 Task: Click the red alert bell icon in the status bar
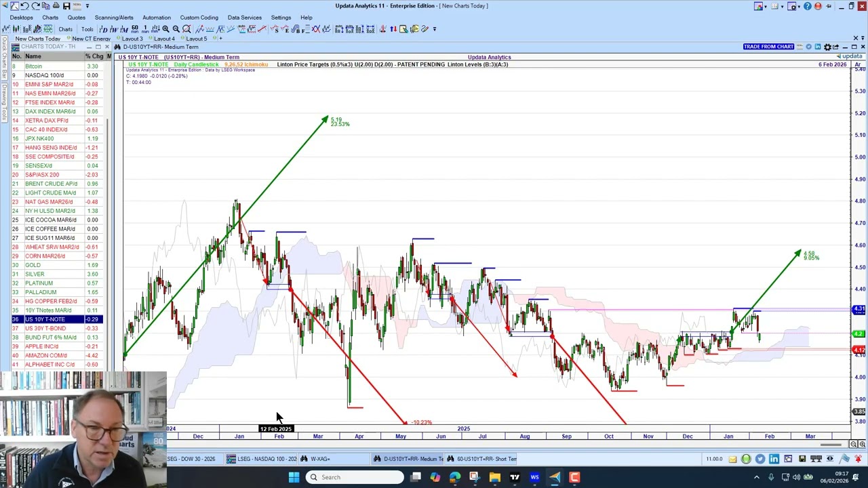(859, 459)
